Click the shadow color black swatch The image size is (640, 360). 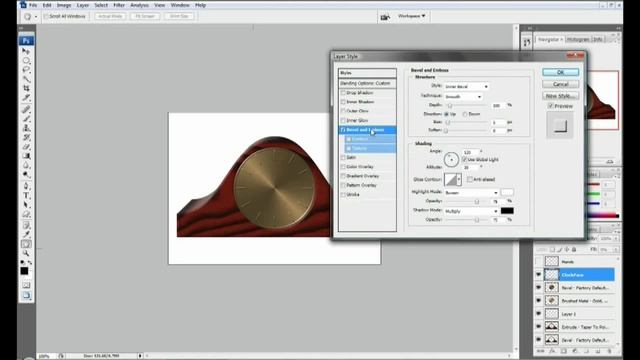(507, 211)
